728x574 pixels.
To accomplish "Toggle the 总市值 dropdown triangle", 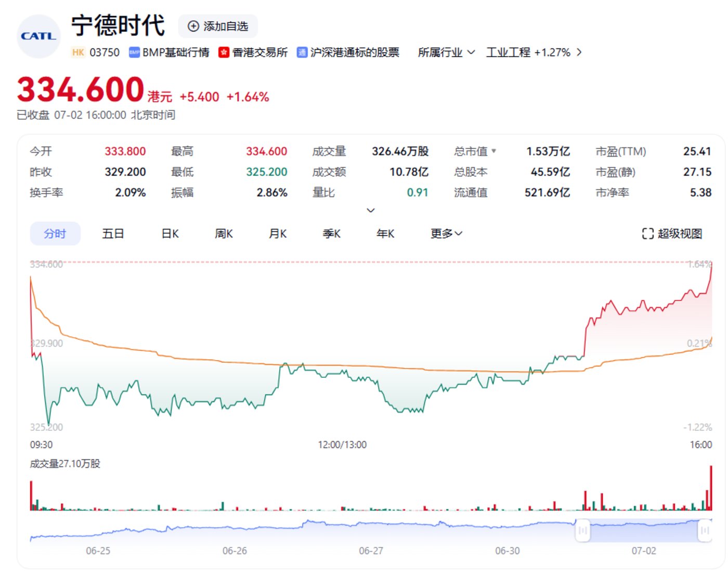I will pyautogui.click(x=493, y=151).
